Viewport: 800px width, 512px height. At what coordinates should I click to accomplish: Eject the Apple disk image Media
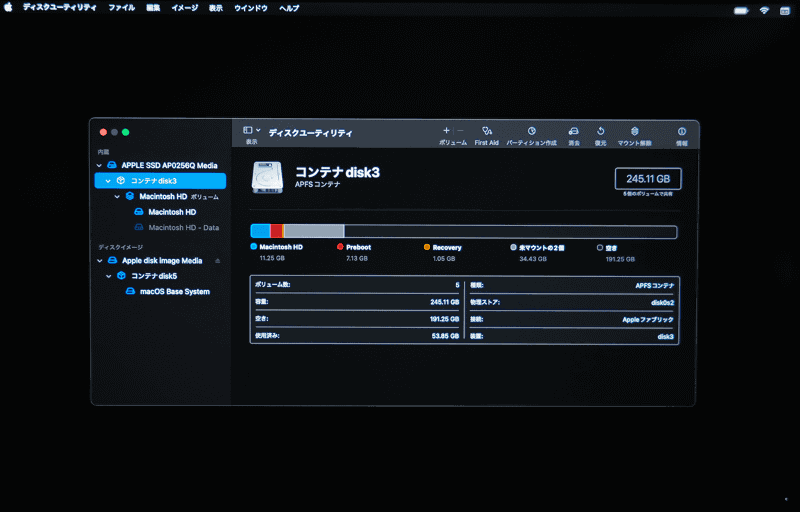point(218,261)
